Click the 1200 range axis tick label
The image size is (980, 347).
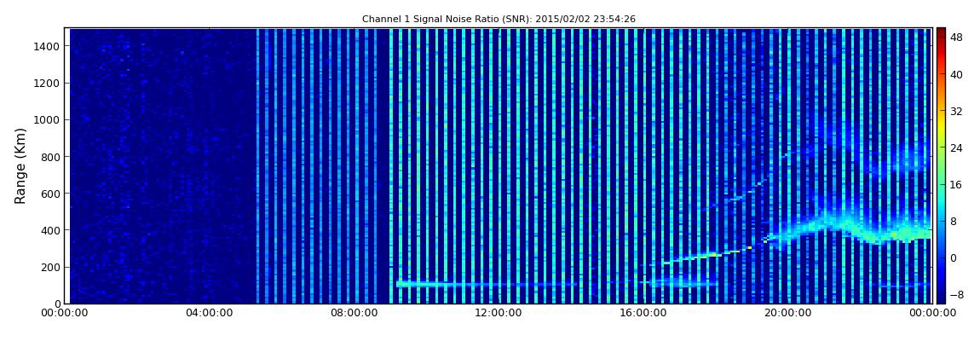pos(48,84)
